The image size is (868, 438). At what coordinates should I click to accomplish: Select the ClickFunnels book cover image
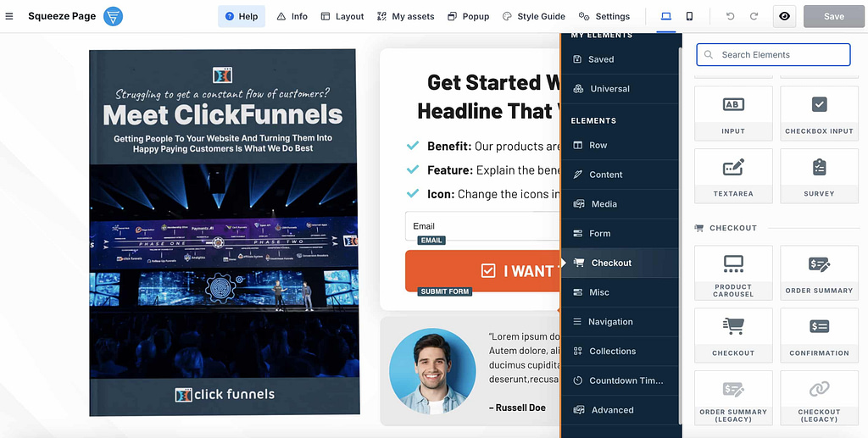224,232
